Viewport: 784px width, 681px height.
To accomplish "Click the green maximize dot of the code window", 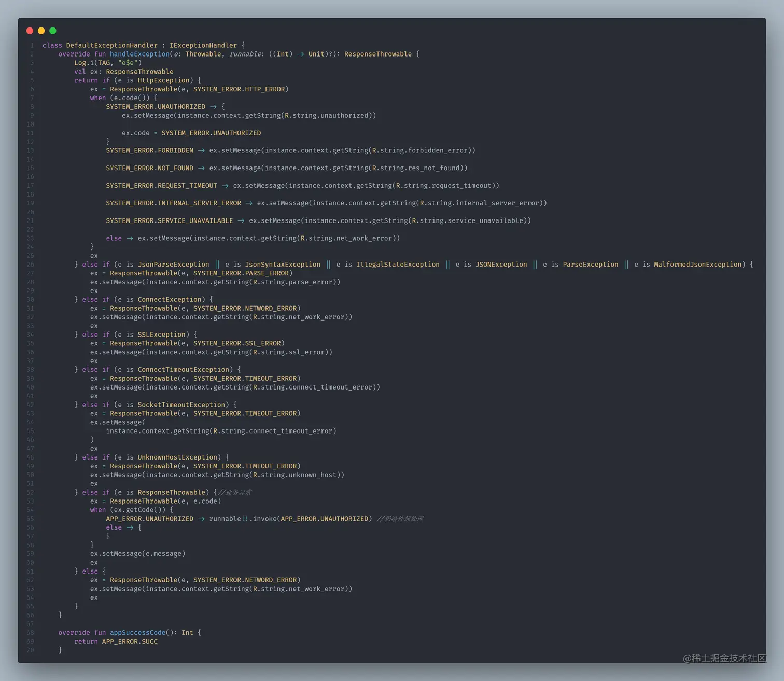I will point(52,31).
